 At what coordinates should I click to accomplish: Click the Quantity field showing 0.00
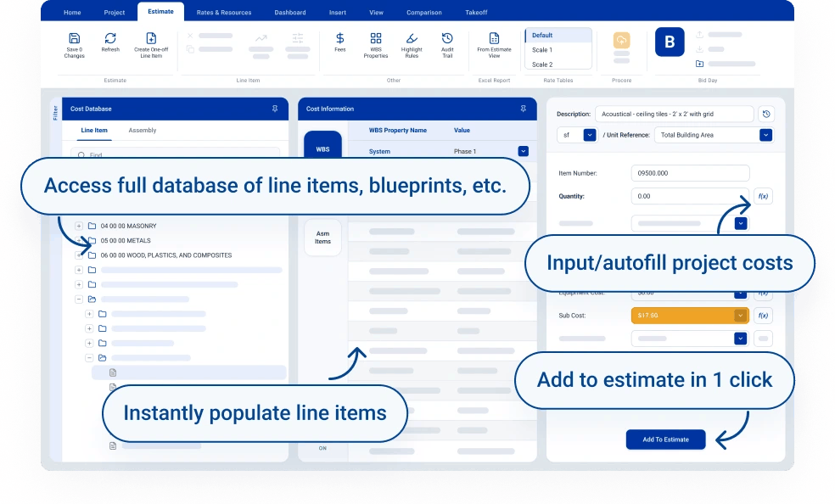pyautogui.click(x=690, y=196)
